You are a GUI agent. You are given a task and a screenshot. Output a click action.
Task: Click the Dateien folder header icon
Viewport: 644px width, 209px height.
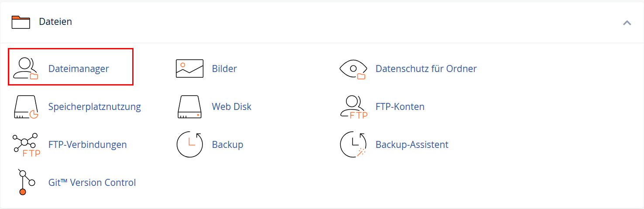(x=21, y=22)
